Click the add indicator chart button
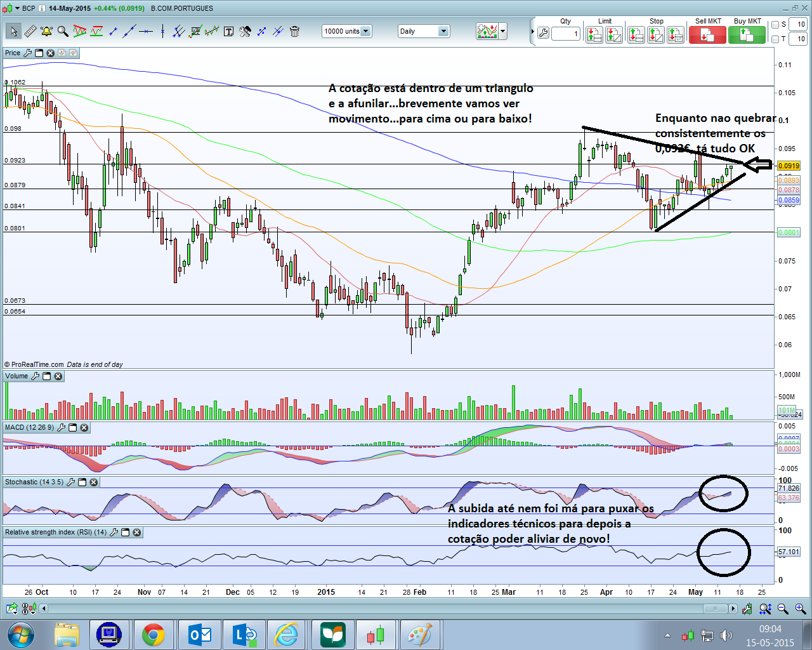812x650 pixels. (487, 31)
